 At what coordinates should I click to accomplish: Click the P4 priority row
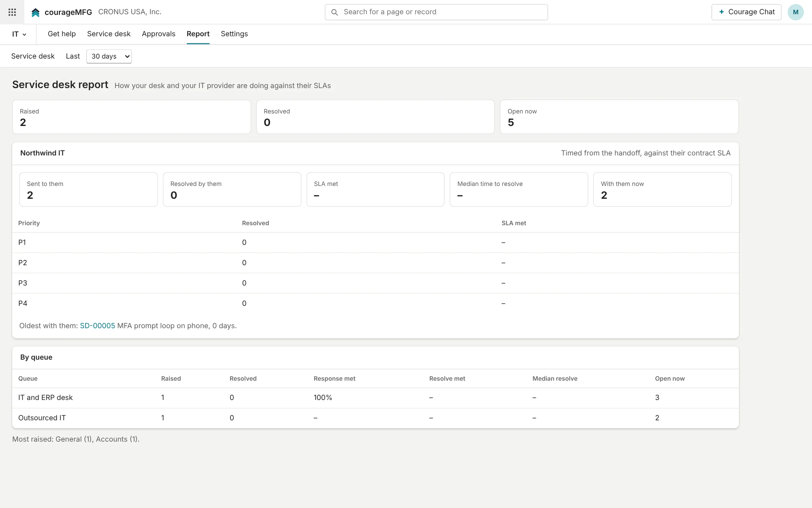click(x=375, y=303)
